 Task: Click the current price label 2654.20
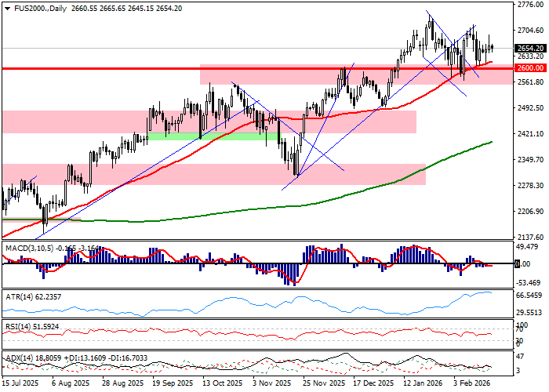[x=531, y=48]
